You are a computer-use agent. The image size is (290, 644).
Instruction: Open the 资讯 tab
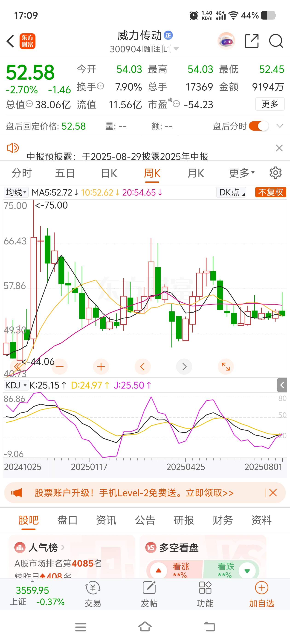coord(106,520)
